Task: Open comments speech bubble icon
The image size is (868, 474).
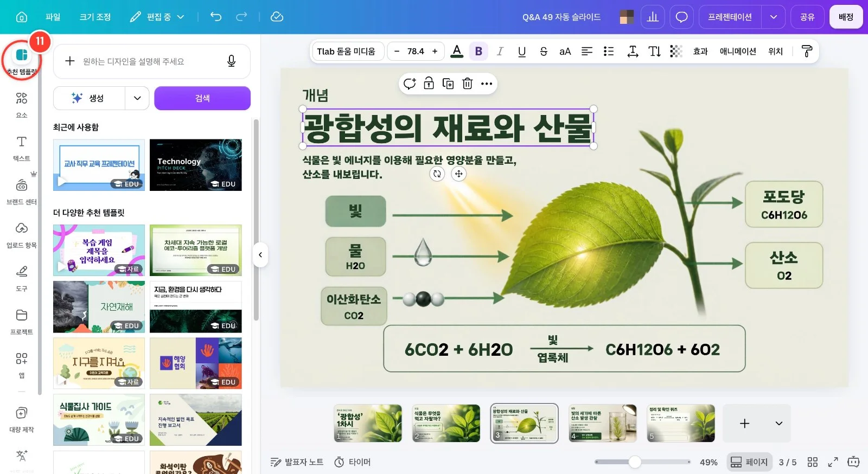Action: point(681,17)
